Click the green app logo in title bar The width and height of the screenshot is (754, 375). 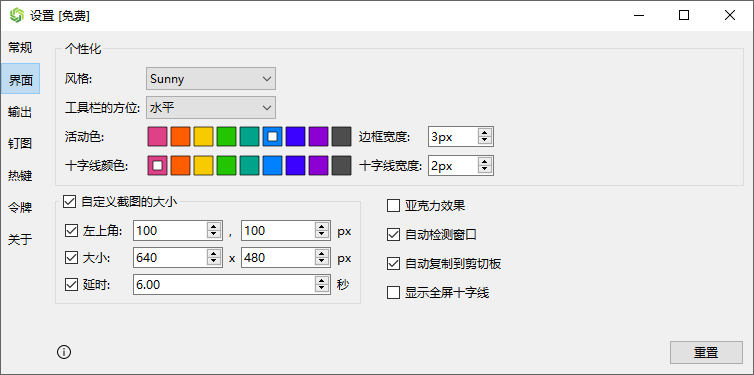17,15
